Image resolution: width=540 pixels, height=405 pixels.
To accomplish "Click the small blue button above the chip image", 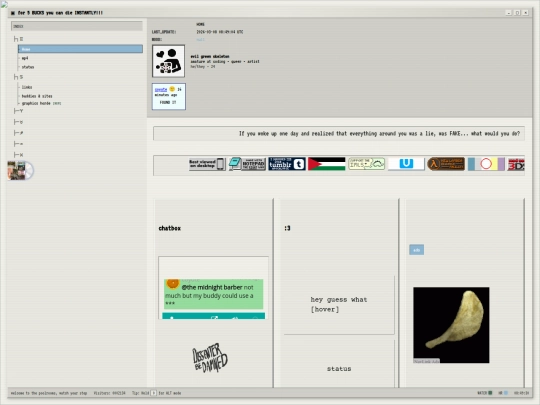I will (416, 250).
